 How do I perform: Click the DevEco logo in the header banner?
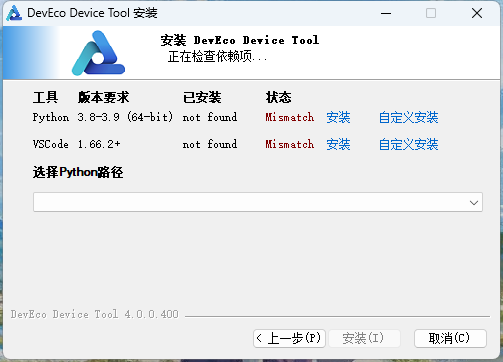(98, 53)
